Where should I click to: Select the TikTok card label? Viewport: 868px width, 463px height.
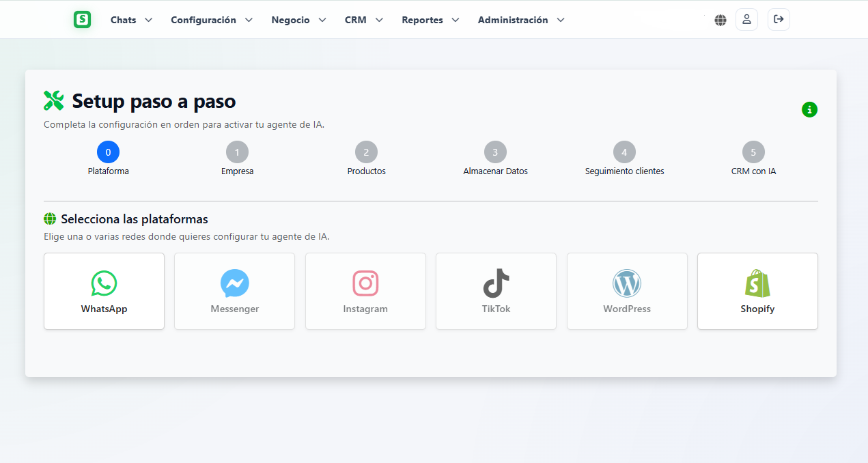pos(496,309)
